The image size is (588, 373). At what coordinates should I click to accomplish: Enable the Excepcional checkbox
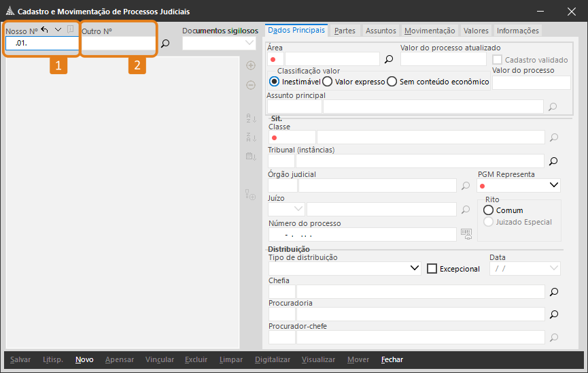point(432,269)
